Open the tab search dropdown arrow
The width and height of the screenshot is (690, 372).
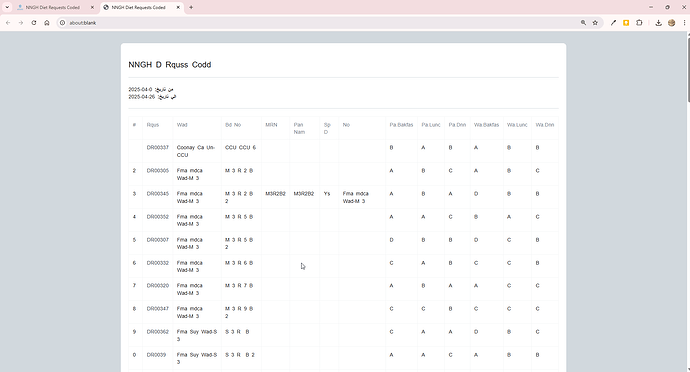pos(7,7)
